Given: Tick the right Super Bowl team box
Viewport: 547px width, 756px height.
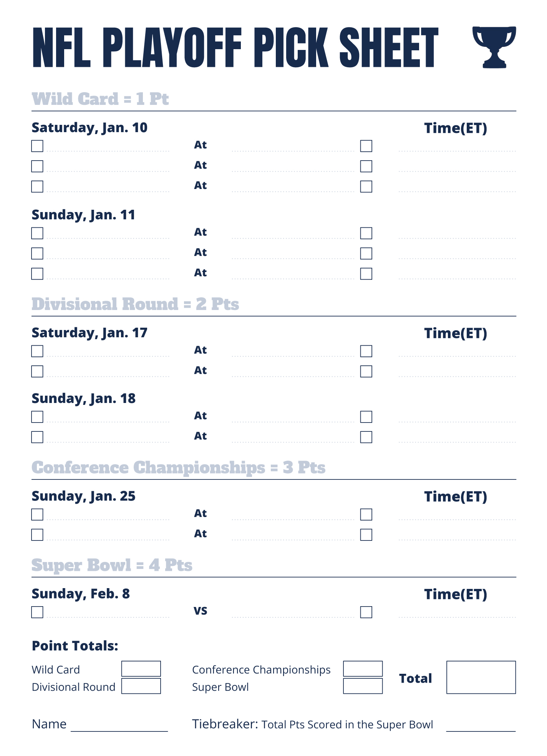Looking at the screenshot, I should click(366, 612).
